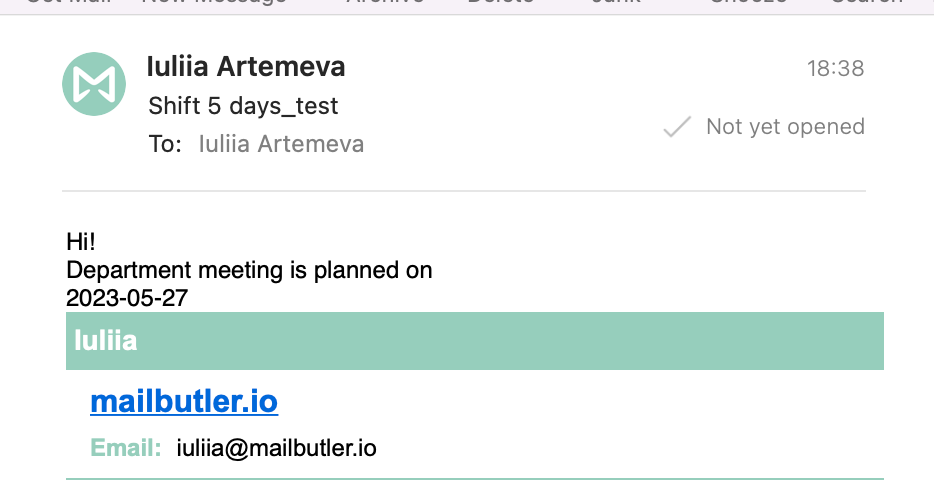Click the Mailbutler sender avatar icon
This screenshot has height=496, width=934.
tap(94, 84)
